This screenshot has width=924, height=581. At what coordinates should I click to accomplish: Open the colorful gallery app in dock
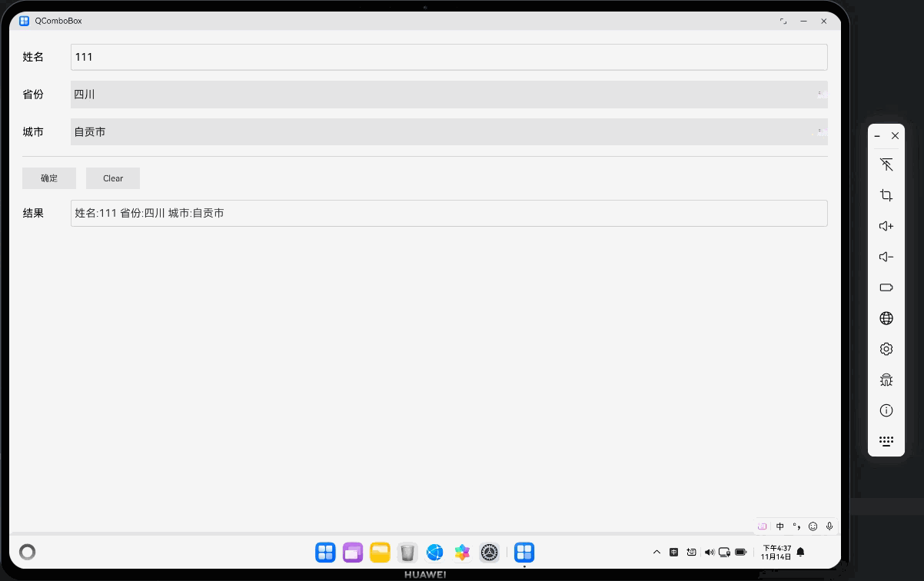point(462,552)
